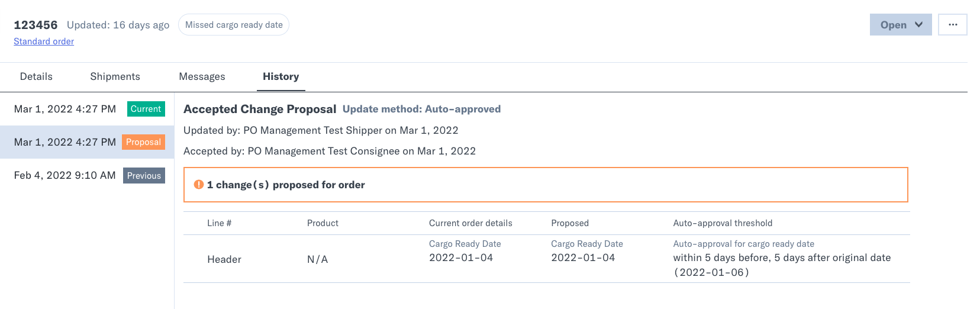This screenshot has width=980, height=309.
Task: Select the Previous version from Feb 4, 2022
Action: point(87,175)
